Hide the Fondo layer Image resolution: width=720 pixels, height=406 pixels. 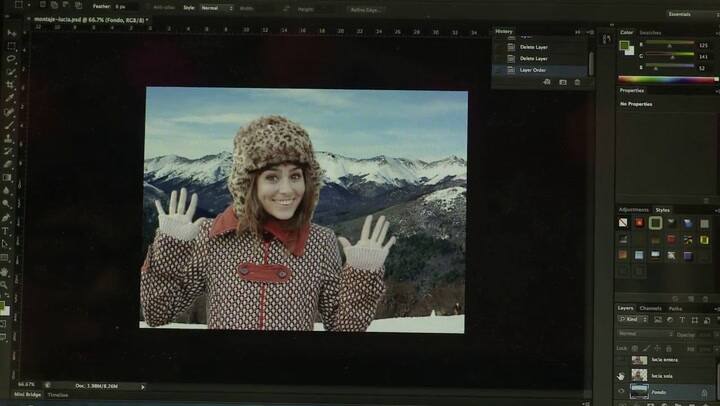(621, 391)
